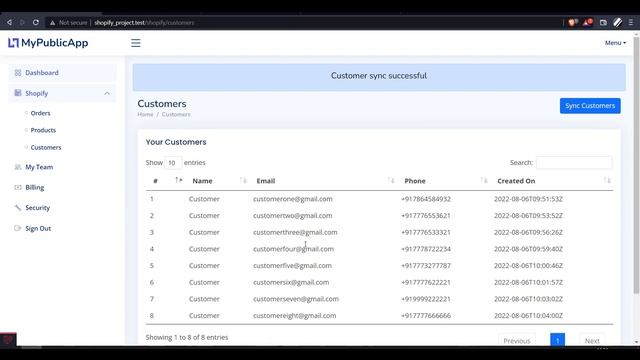Open Dashboard in the sidebar
Image resolution: width=640 pixels, height=360 pixels.
(x=62, y=73)
